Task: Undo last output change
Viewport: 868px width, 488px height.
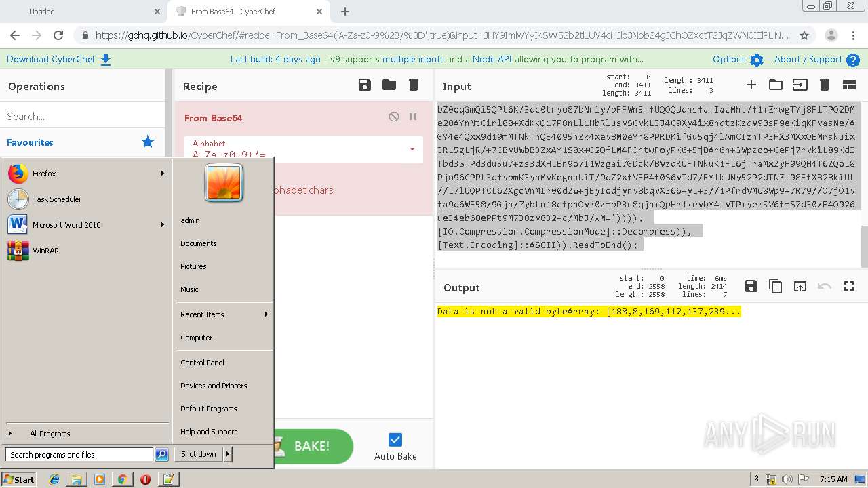Action: (825, 286)
